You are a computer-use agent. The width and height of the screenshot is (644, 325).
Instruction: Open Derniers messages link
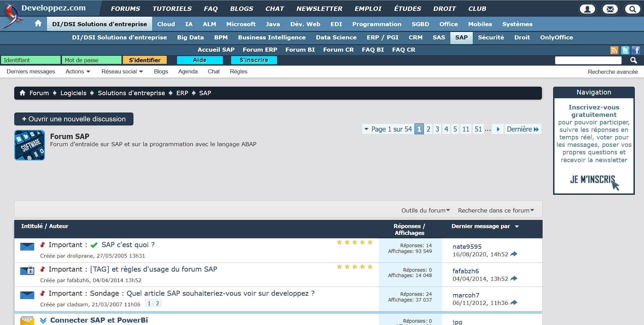pyautogui.click(x=31, y=71)
